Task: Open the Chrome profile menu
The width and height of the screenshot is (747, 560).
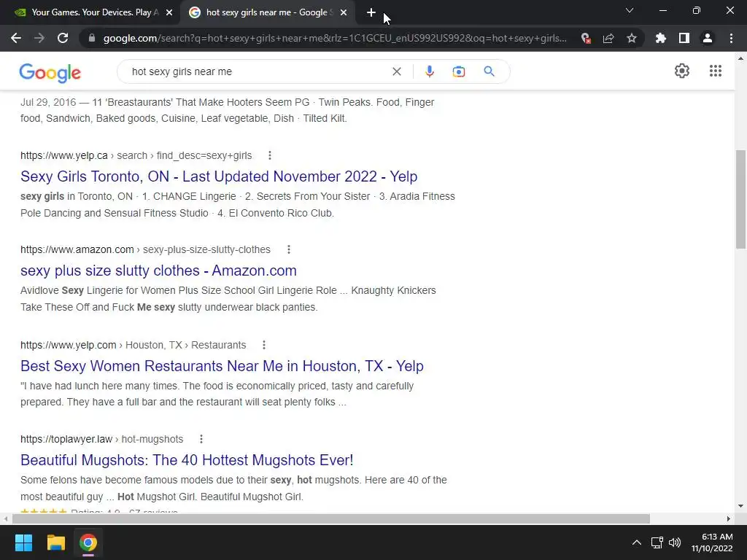Action: pos(708,38)
